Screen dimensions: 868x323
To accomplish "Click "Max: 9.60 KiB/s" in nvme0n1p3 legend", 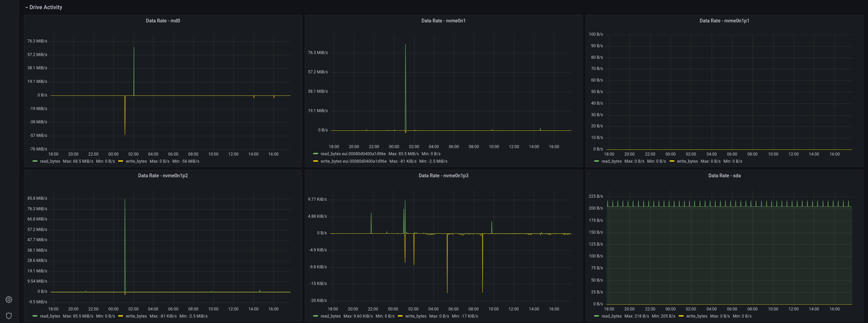I will coord(358,316).
